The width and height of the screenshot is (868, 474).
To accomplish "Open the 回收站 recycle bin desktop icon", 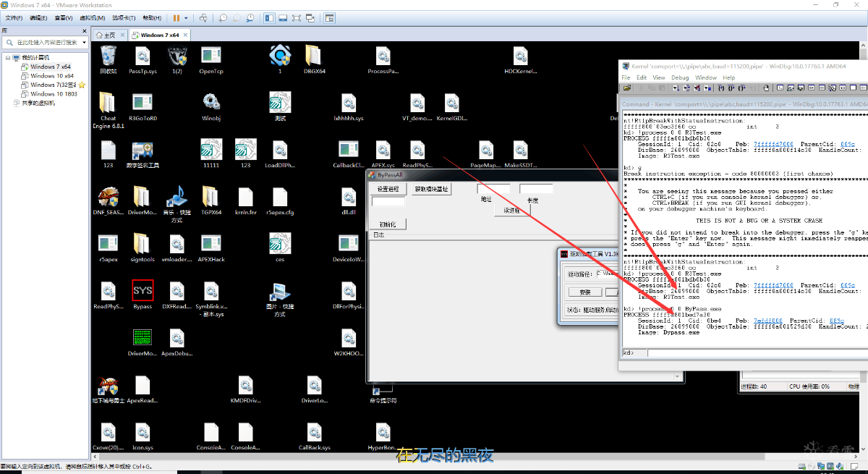I will point(108,59).
